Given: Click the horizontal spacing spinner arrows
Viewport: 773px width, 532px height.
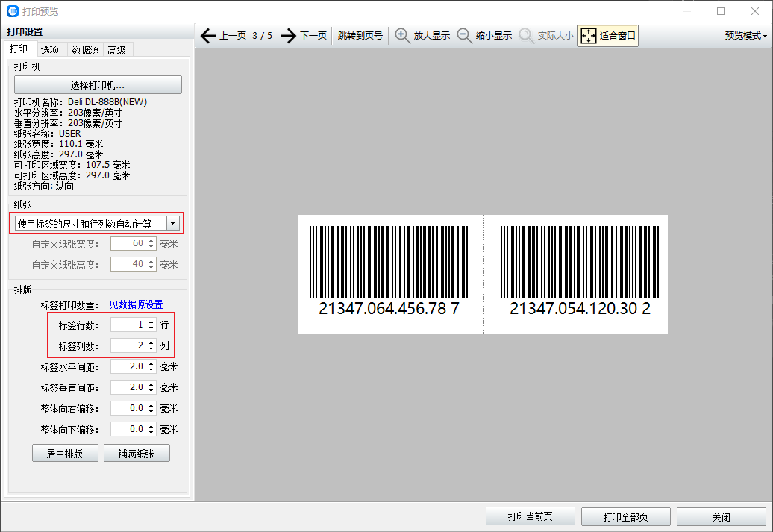Looking at the screenshot, I should tap(151, 366).
